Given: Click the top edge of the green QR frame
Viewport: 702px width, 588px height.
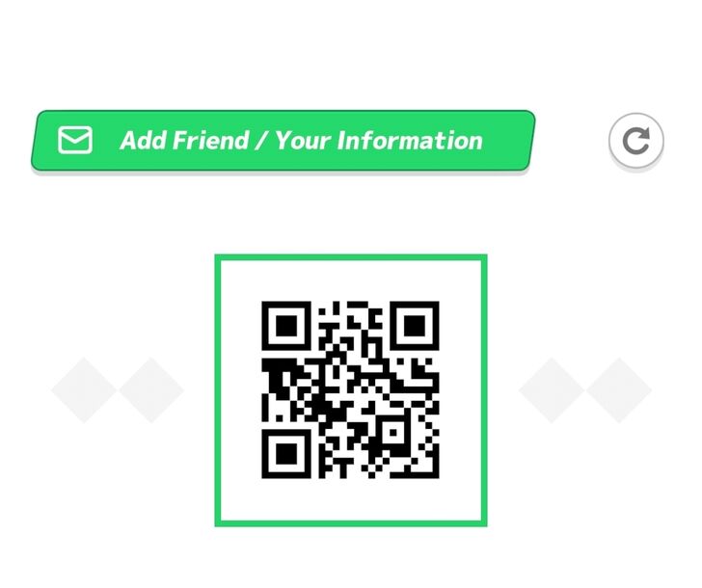Looking at the screenshot, I should pyautogui.click(x=351, y=257).
